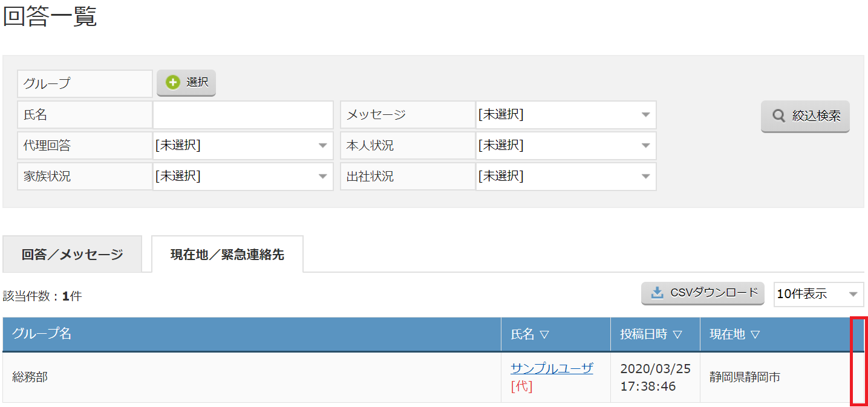This screenshot has height=407, width=868.
Task: Click the 総務部 group name cell
Action: point(30,377)
